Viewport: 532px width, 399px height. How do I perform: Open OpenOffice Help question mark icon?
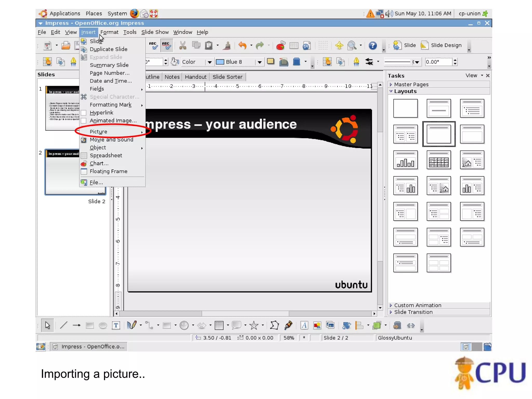click(x=373, y=46)
